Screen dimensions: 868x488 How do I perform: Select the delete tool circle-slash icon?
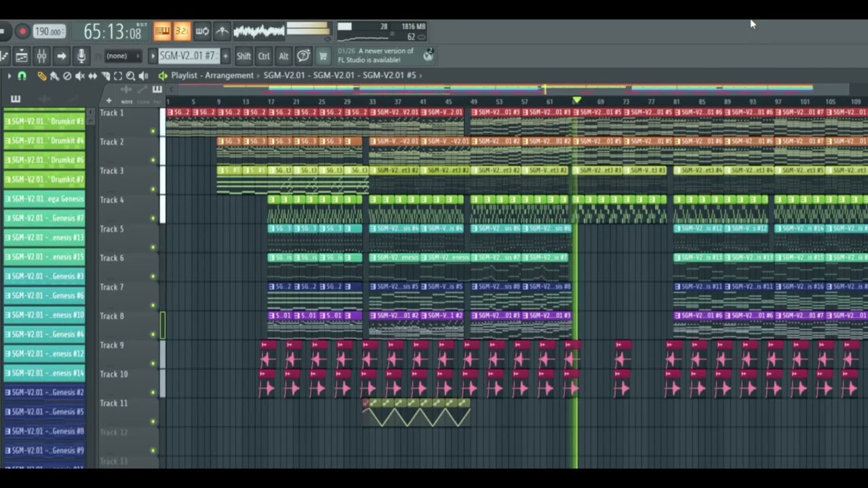[67, 76]
